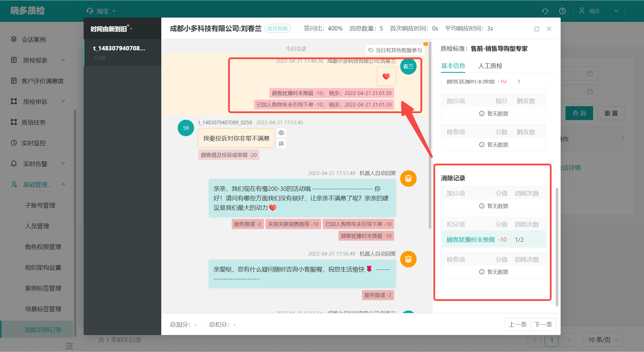
Task: Click the 会话案例 layers icon
Action: click(14, 39)
